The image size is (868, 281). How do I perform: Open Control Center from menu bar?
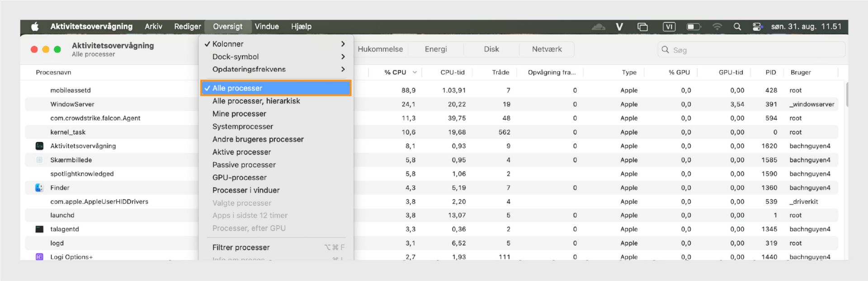[x=757, y=27]
